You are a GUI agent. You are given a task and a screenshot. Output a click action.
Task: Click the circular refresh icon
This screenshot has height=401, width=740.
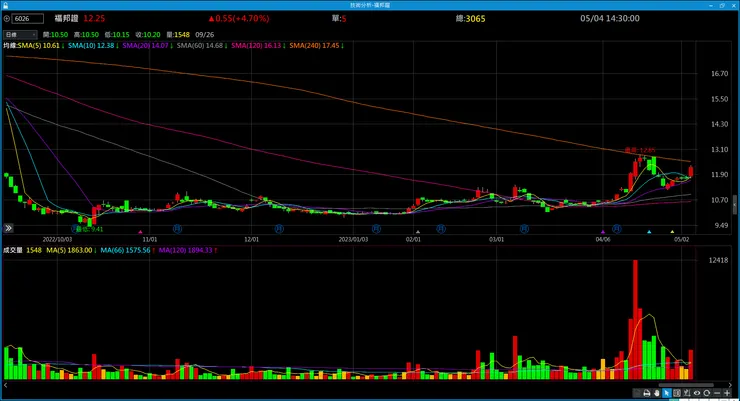[x=707, y=393]
